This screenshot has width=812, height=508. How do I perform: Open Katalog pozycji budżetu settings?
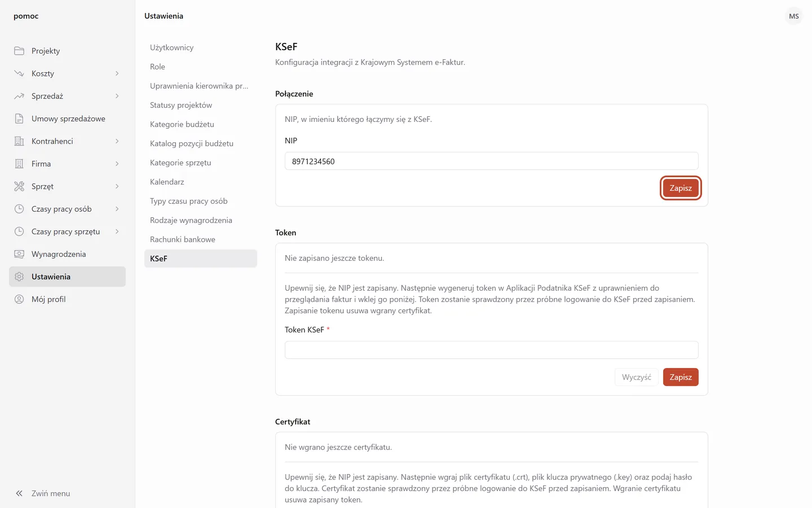click(201, 143)
